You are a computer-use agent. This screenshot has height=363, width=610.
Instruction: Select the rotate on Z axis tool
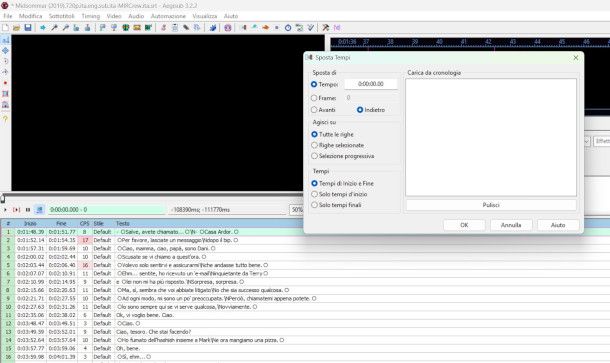(x=5, y=61)
